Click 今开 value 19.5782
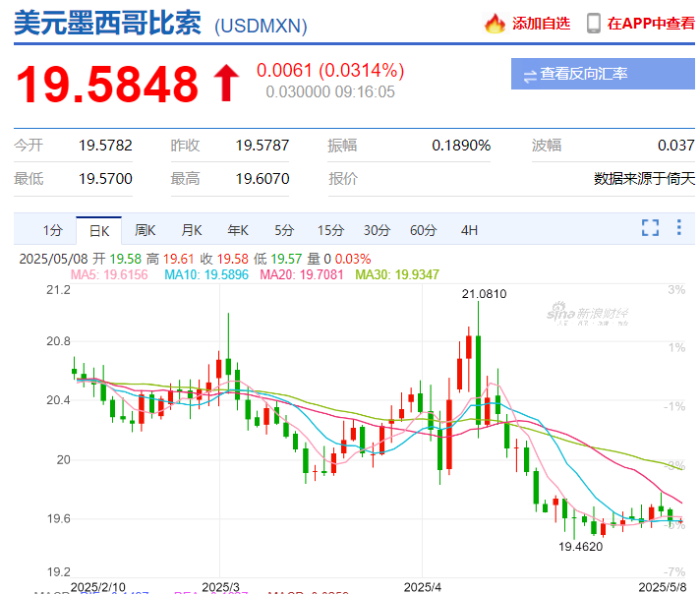 105,146
